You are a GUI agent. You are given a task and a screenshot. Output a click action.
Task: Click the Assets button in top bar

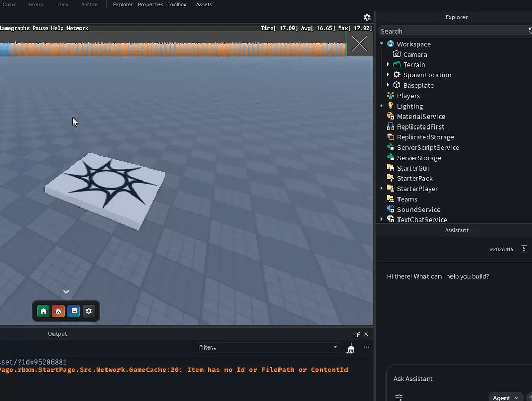[x=204, y=4]
